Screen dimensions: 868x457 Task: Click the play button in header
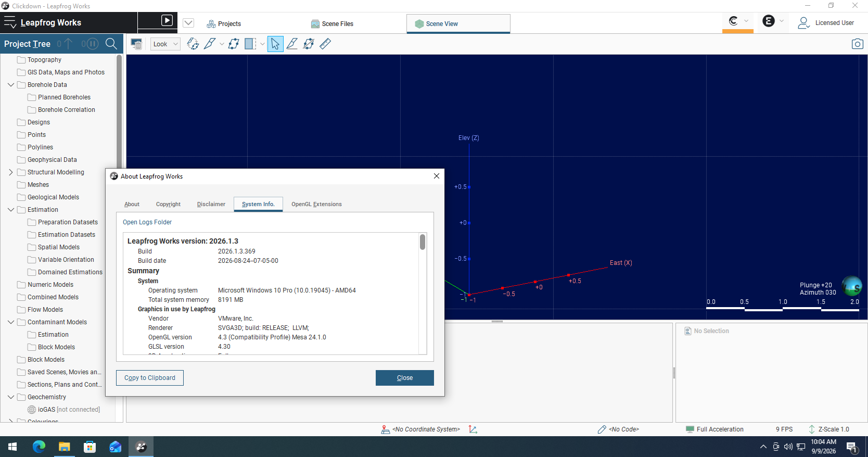tap(167, 20)
